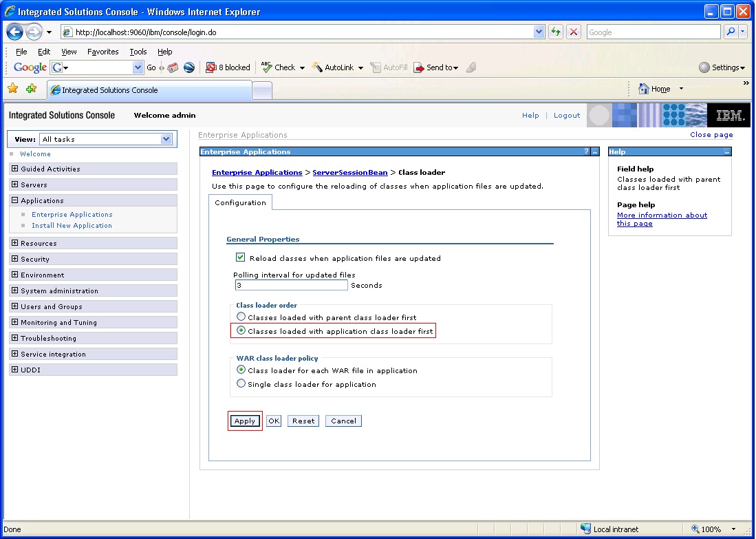Open the View All tasks dropdown
The height and width of the screenshot is (539, 756).
166,139
